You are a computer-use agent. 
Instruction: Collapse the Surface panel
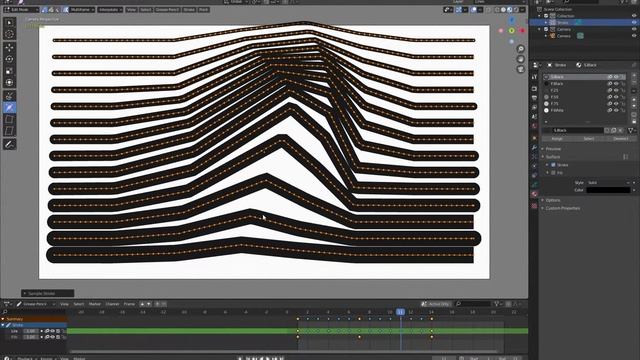553,157
